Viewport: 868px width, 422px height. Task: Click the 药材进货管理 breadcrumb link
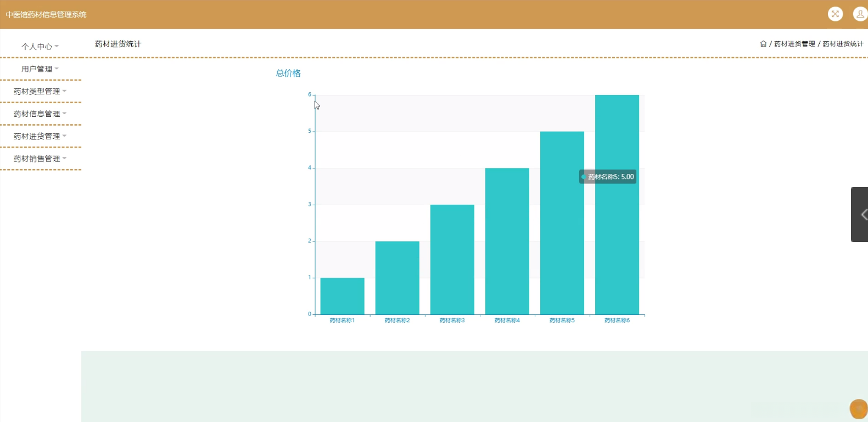[794, 44]
